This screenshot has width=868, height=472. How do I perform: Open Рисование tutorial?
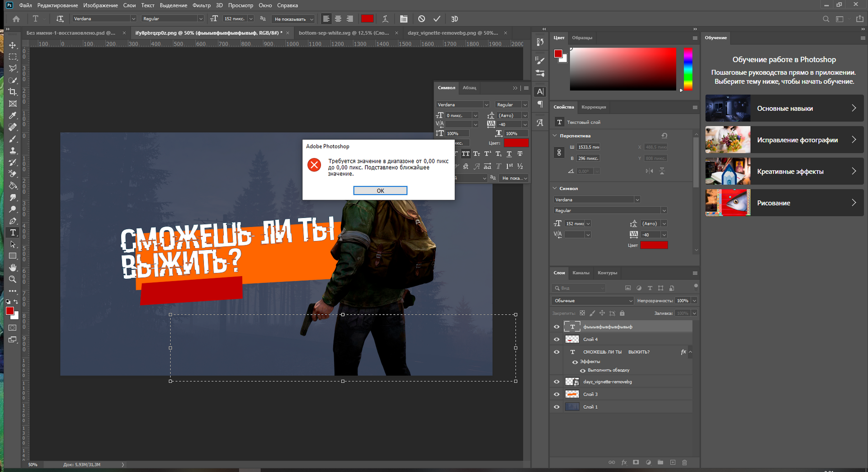click(784, 203)
